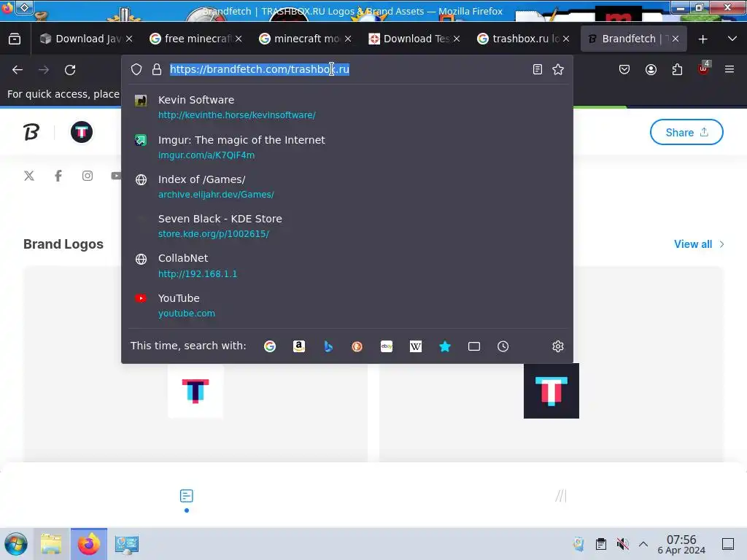747x560 pixels.
Task: Search only in Bookmarks star icon
Action: pos(444,346)
